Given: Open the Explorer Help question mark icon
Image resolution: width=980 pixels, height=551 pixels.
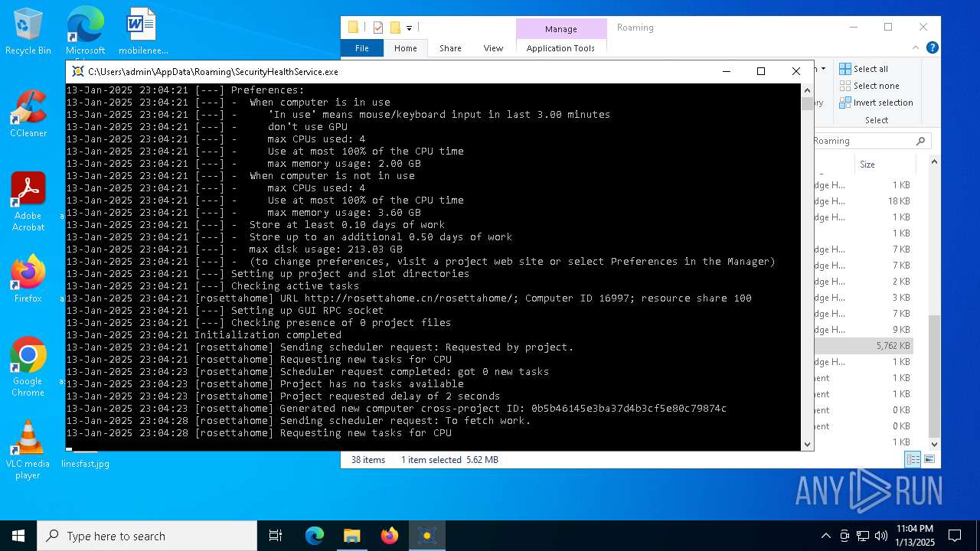Looking at the screenshot, I should 932,47.
